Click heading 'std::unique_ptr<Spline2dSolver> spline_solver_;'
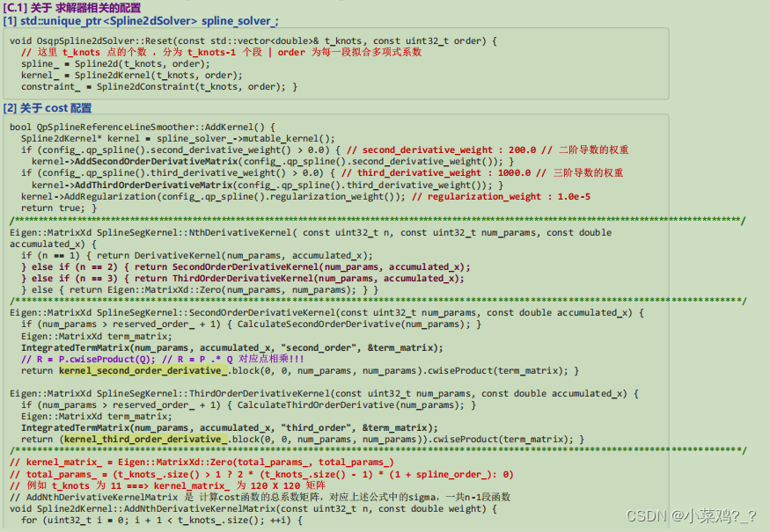Viewport: 770px width, 532px height. 150,21
